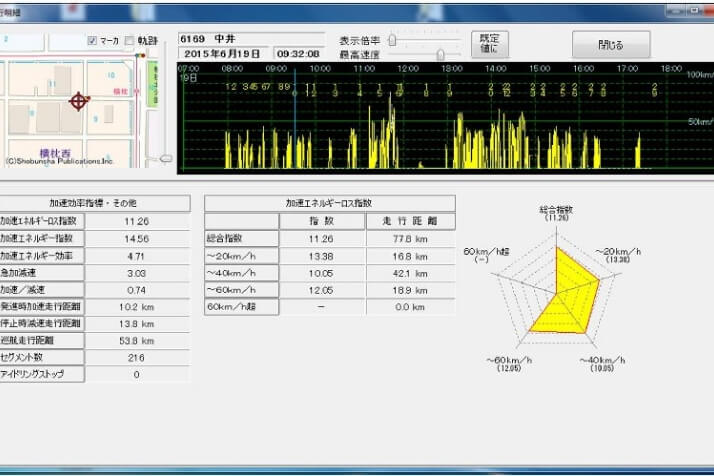Toggle the マーカ checkbox
Image resolution: width=714 pixels, height=476 pixels.
tap(92, 41)
